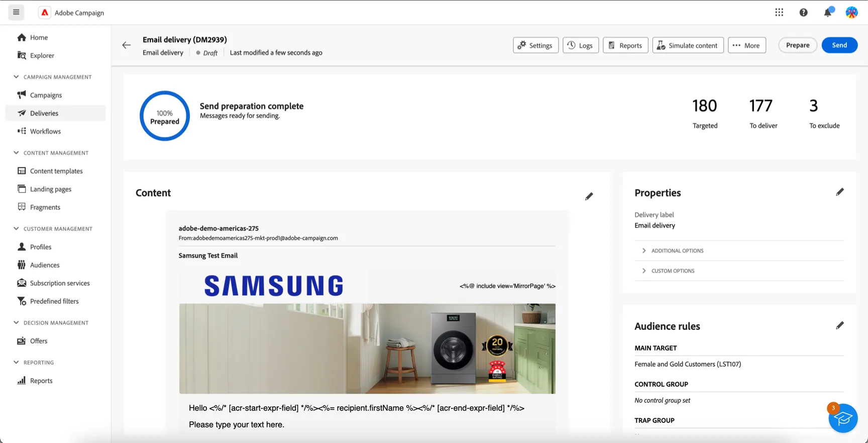This screenshot has width=868, height=443.
Task: Click the Prepare button
Action: click(798, 45)
